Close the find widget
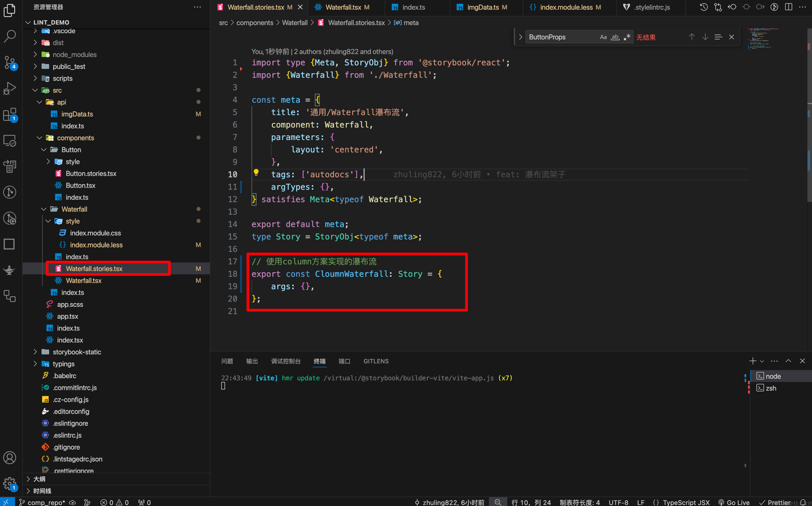 (731, 37)
